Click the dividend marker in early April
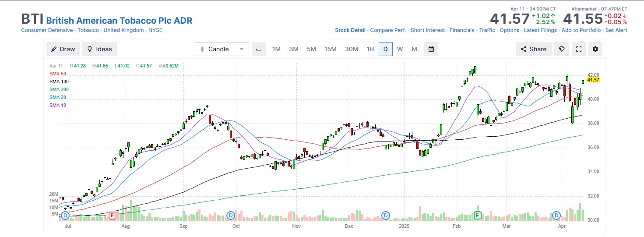 tap(556, 215)
